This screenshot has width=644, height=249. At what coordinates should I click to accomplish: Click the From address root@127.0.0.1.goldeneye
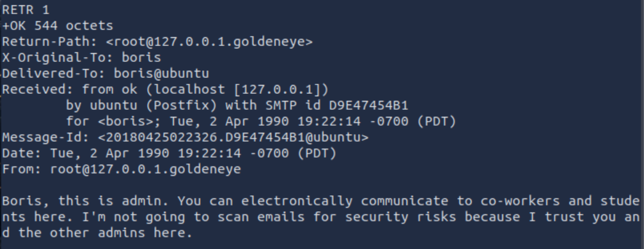(139, 169)
